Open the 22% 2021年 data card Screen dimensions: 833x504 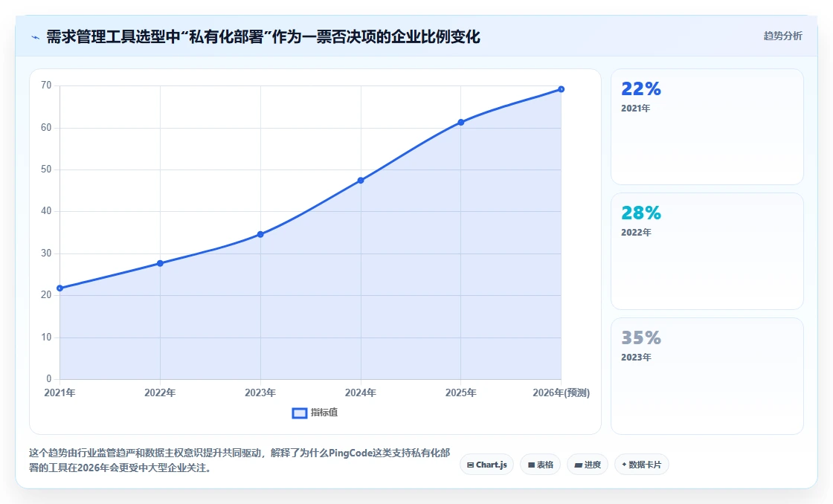click(x=707, y=127)
